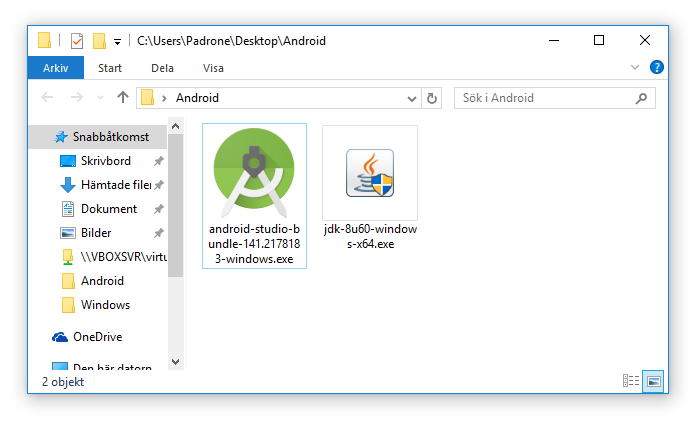Screen dimensions: 700x424
Task: Open the Windows folder in sidebar
Action: [x=98, y=305]
